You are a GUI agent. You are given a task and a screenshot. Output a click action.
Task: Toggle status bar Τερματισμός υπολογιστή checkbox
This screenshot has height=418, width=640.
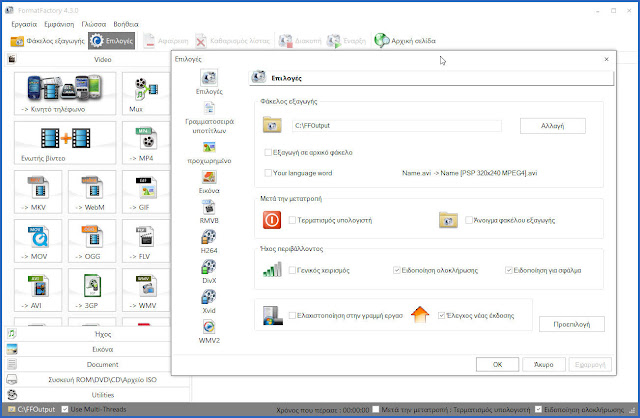pyautogui.click(x=376, y=409)
